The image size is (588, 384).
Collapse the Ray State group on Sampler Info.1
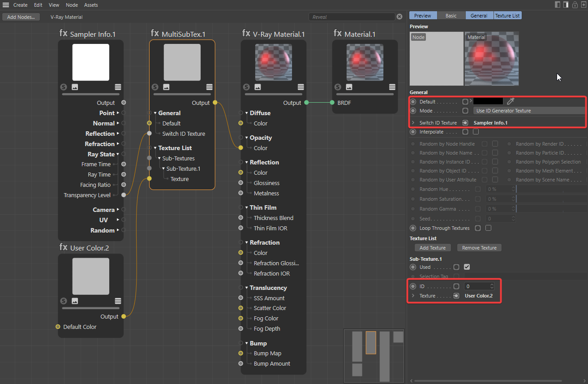click(118, 154)
